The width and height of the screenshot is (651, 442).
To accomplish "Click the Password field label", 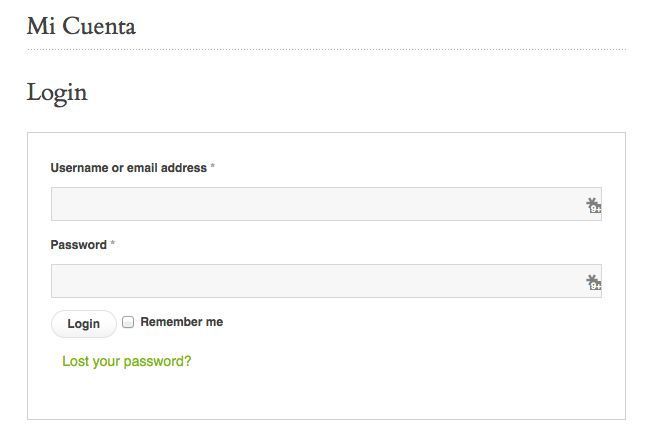I will tap(78, 244).
